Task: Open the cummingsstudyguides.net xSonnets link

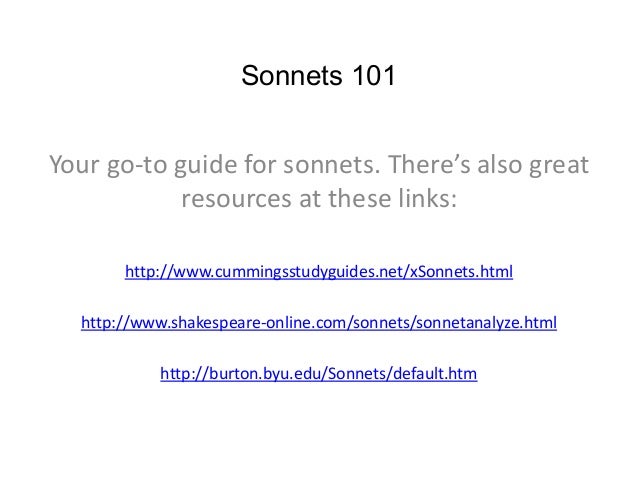Action: click(x=318, y=272)
